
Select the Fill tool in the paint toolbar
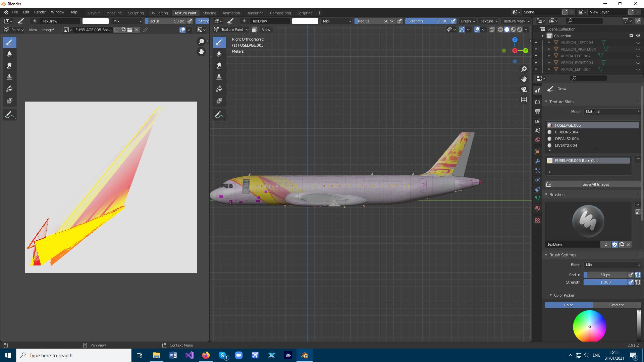tap(9, 88)
